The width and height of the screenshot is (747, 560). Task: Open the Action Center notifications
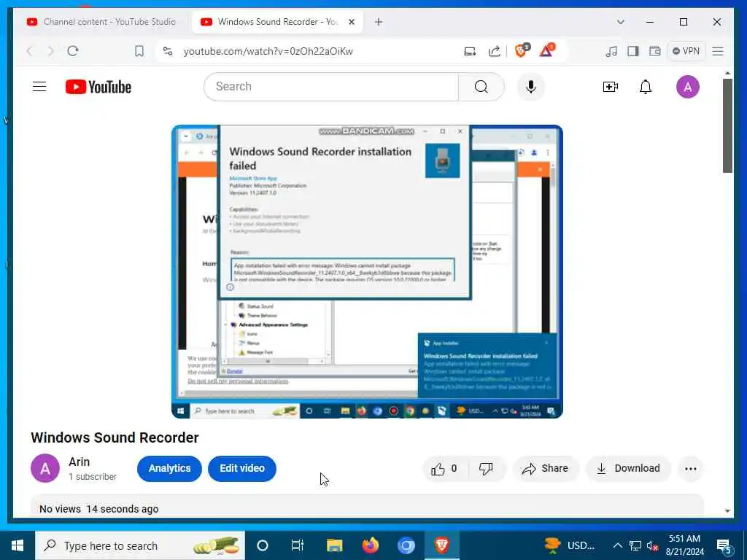tap(724, 546)
